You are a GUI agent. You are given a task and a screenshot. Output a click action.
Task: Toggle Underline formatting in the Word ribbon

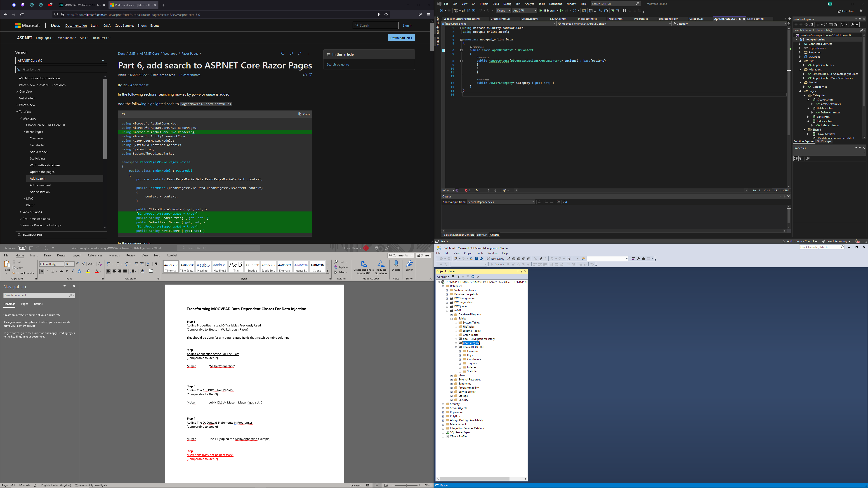point(52,271)
